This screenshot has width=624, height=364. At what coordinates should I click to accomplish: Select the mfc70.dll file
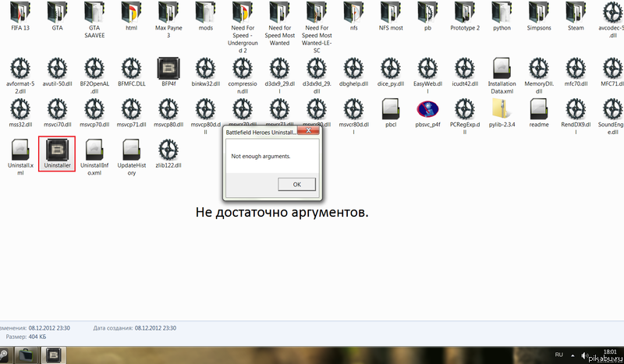576,72
